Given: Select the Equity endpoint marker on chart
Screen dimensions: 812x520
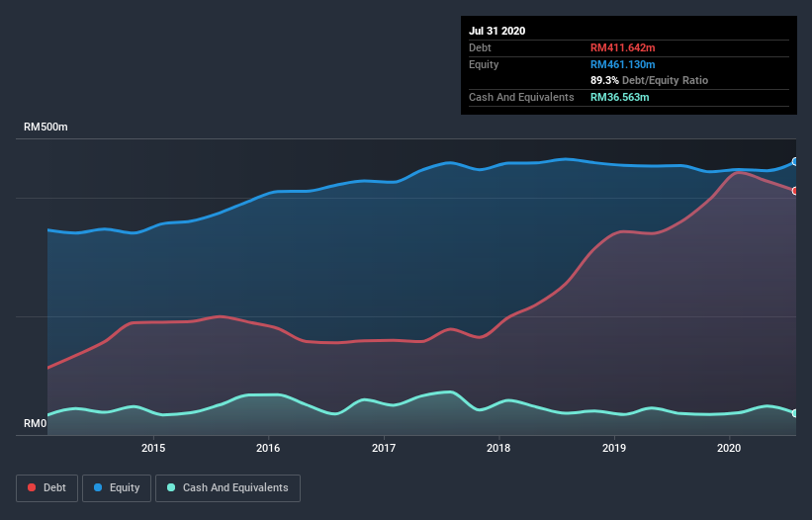Looking at the screenshot, I should coord(795,162).
